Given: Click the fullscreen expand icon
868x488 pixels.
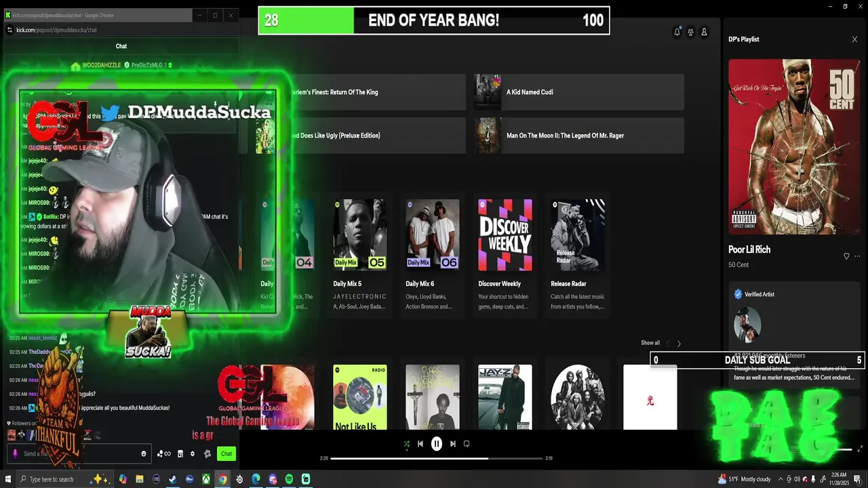Looking at the screenshot, I should pos(860,449).
